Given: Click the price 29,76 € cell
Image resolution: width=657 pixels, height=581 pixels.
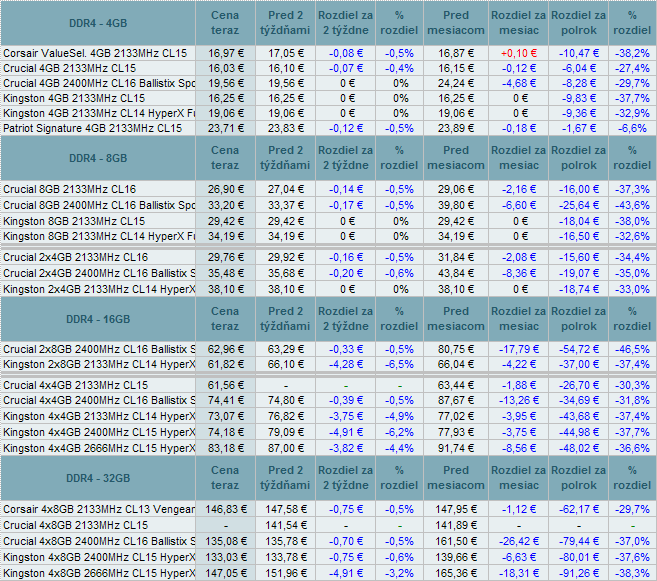Looking at the screenshot, I should (226, 257).
